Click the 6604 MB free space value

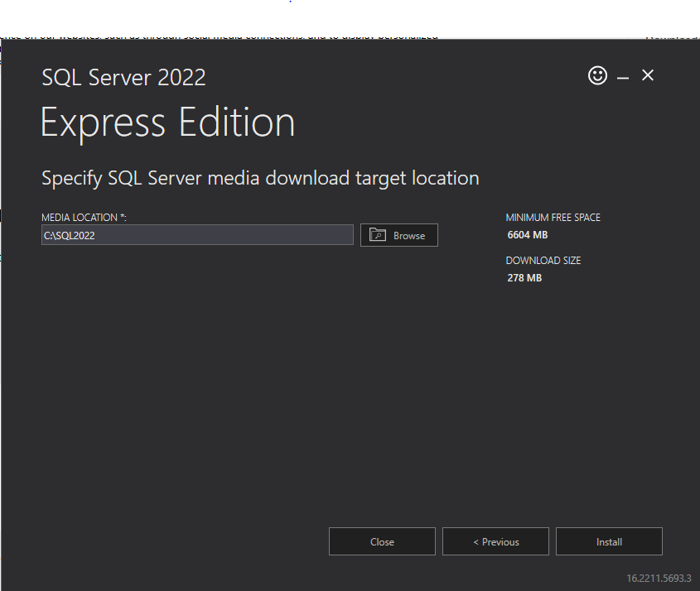pyautogui.click(x=527, y=235)
